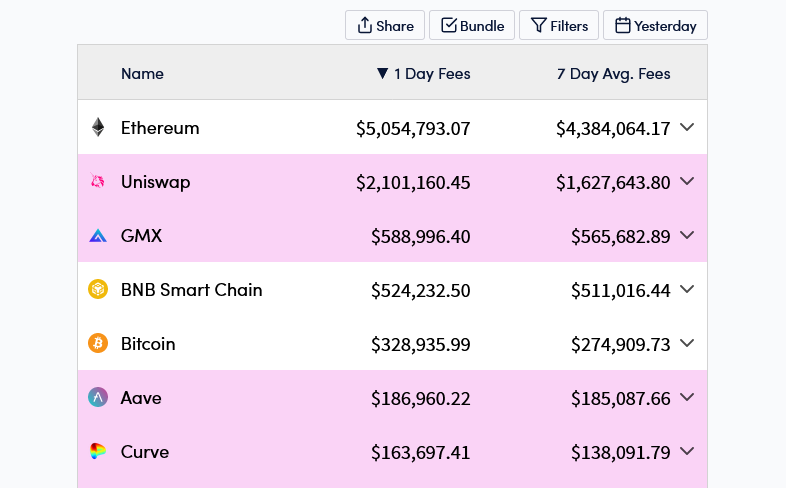Image resolution: width=786 pixels, height=488 pixels.
Task: Toggle the Bundle checkbox button
Action: [x=472, y=26]
